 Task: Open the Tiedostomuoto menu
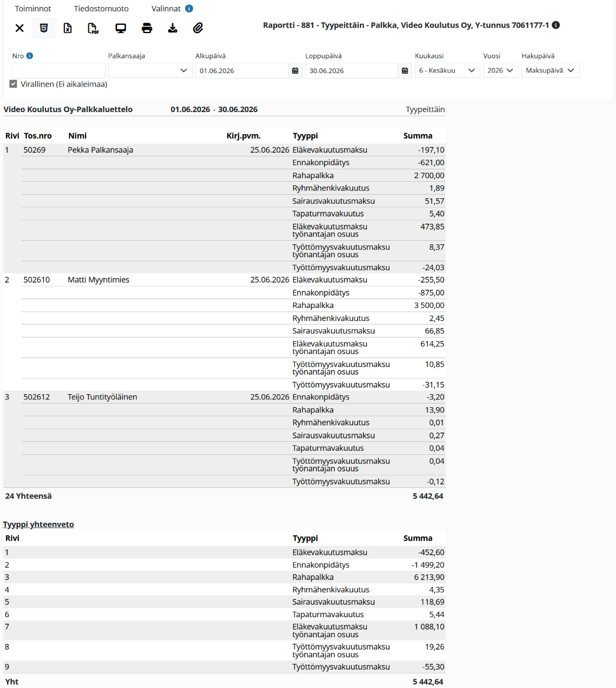101,8
